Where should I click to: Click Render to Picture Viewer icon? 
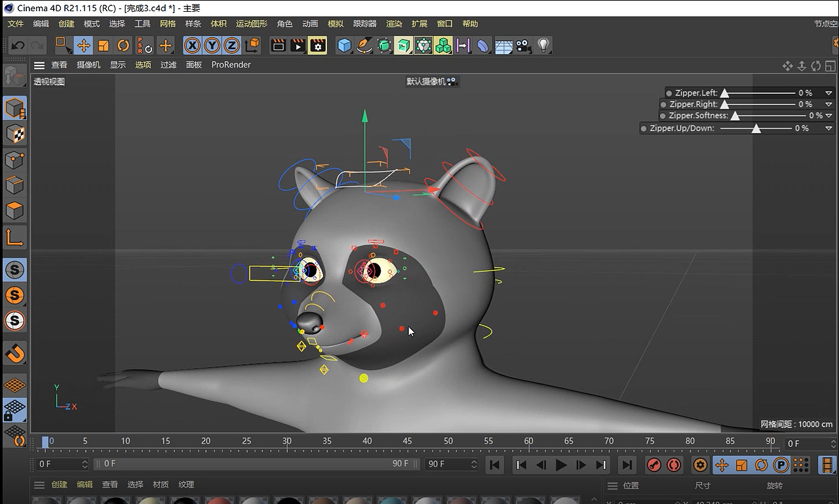(298, 45)
